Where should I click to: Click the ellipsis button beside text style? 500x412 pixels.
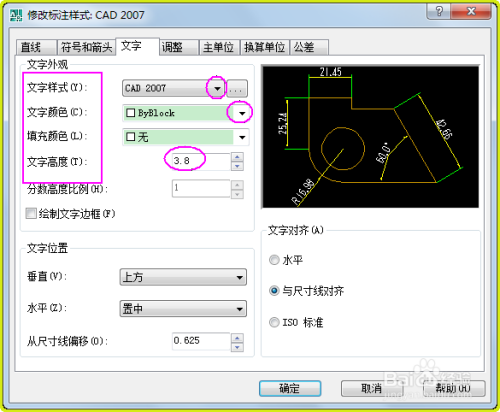[237, 88]
